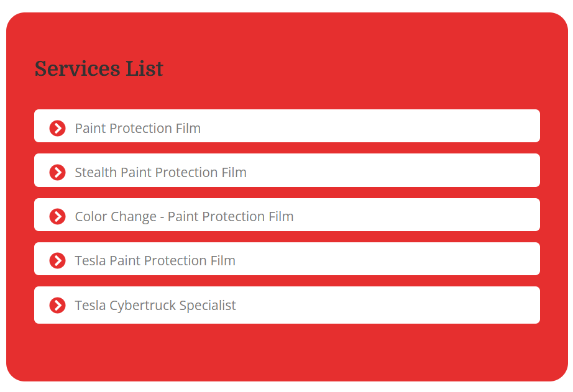
Task: Go to Color Change - Paint Protection Film
Action: pos(184,217)
